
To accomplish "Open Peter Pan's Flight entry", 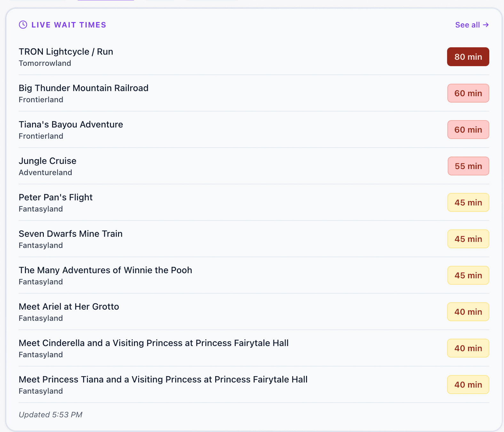I will pyautogui.click(x=254, y=203).
